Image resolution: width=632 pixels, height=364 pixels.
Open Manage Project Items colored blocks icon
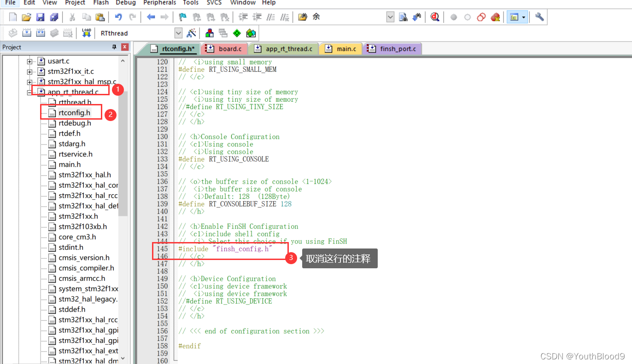tap(210, 33)
